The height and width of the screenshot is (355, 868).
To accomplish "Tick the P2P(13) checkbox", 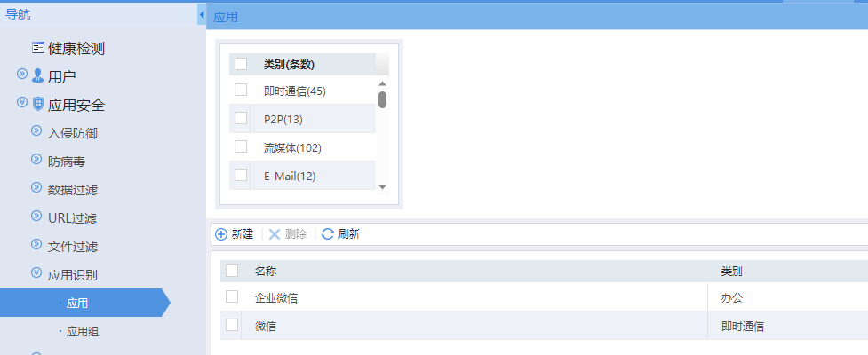I will pos(241,118).
